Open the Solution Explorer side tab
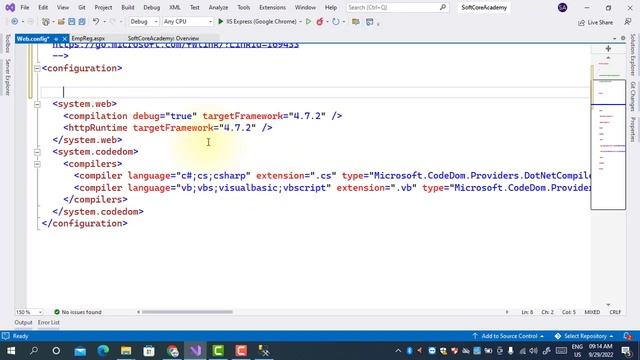The width and height of the screenshot is (640, 360). (633, 55)
